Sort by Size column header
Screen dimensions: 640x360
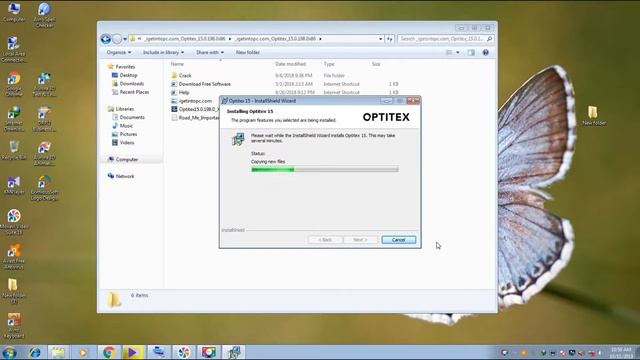pyautogui.click(x=376, y=64)
